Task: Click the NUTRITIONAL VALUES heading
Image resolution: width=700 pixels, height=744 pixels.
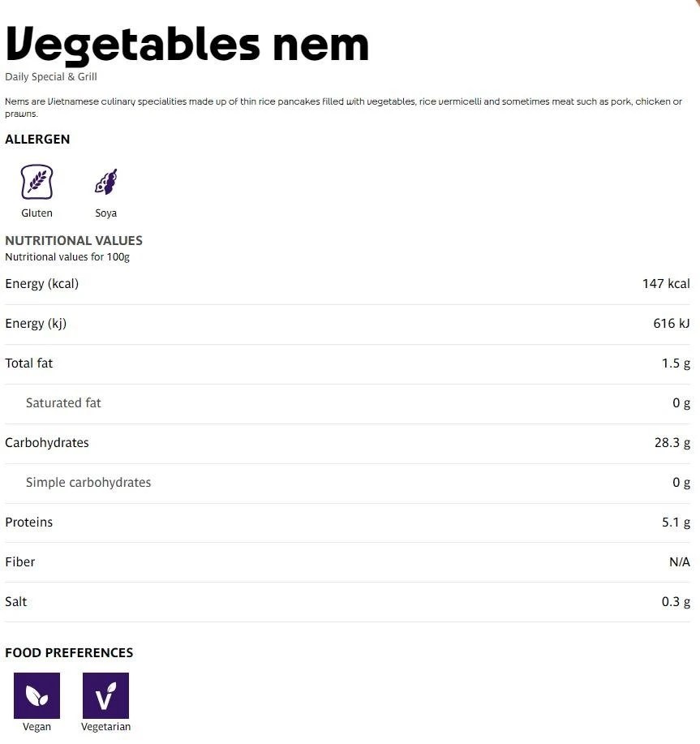Action: pyautogui.click(x=74, y=240)
